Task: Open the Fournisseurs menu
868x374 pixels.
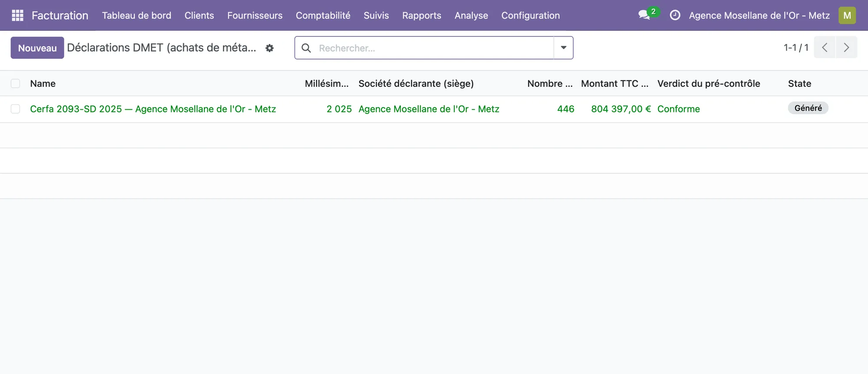Action: tap(255, 16)
